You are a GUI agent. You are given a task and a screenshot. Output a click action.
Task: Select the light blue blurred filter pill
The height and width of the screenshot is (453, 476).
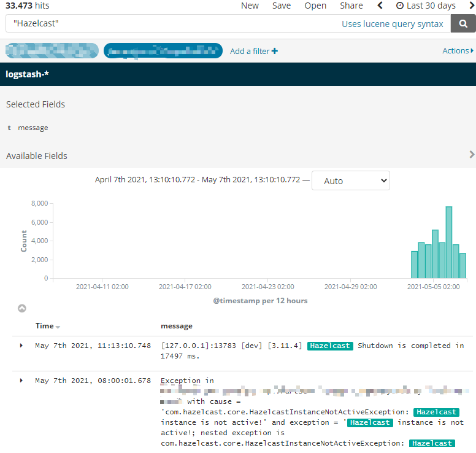click(52, 50)
